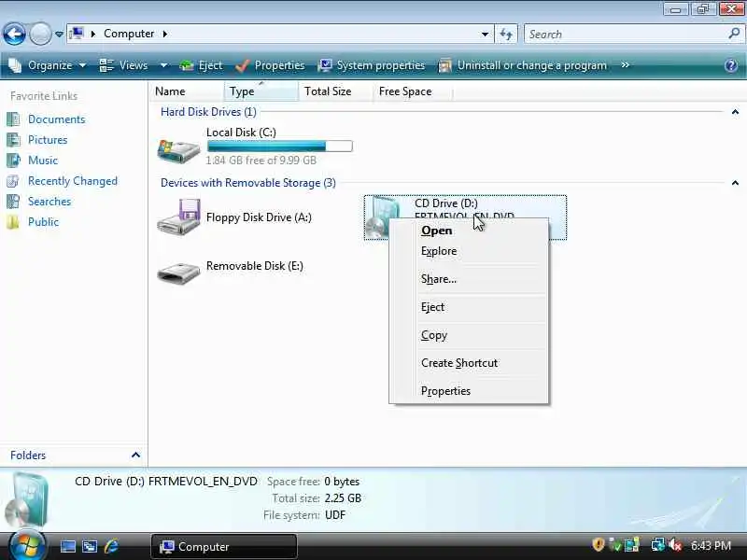
Task: Open Public favorite link
Action: point(43,222)
